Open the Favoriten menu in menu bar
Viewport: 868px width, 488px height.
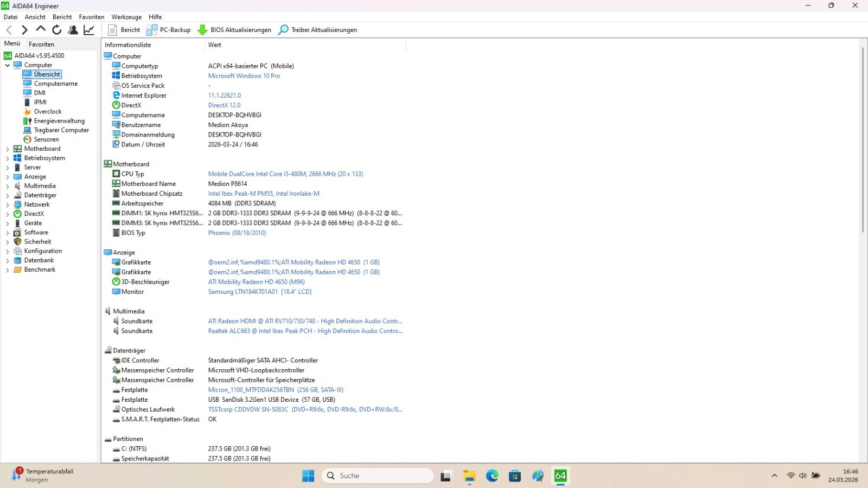(x=92, y=17)
